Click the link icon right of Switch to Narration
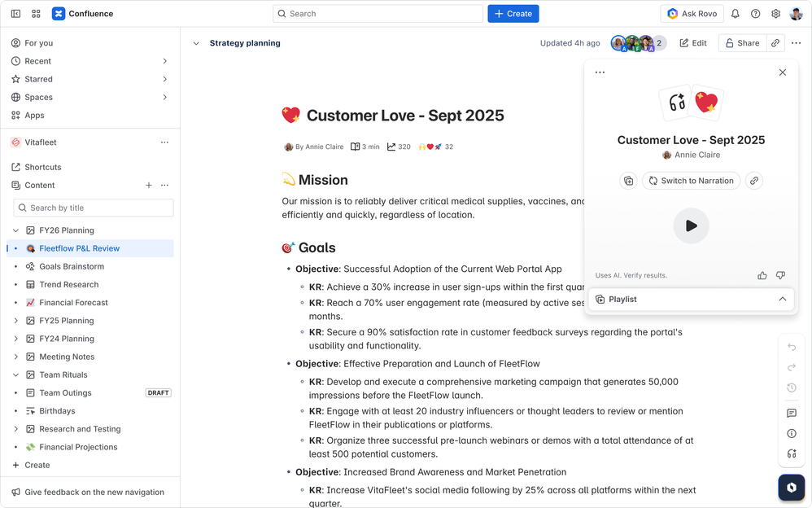 [754, 181]
